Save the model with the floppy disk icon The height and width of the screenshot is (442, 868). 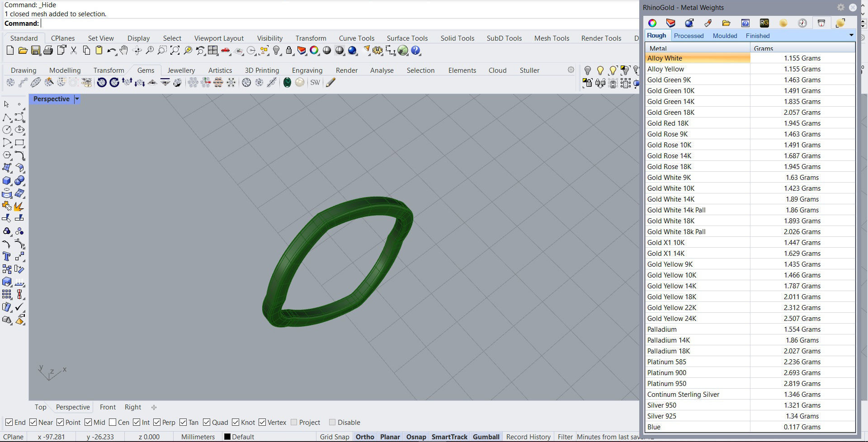tap(35, 51)
